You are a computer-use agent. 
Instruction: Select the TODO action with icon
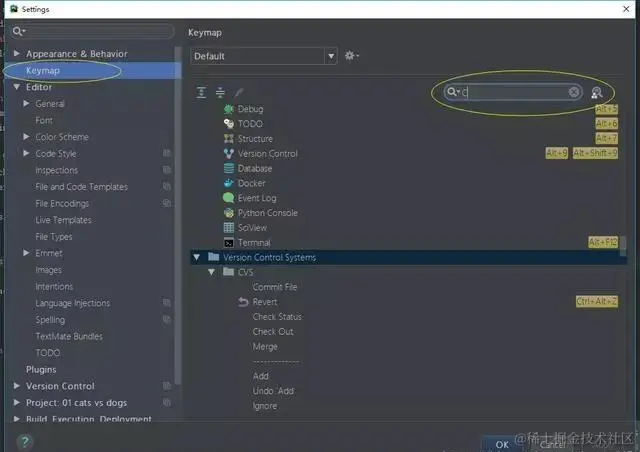click(243, 124)
